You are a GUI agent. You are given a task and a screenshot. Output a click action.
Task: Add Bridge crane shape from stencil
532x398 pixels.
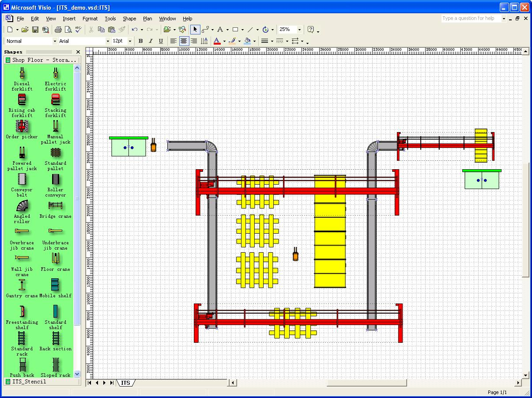tap(55, 209)
